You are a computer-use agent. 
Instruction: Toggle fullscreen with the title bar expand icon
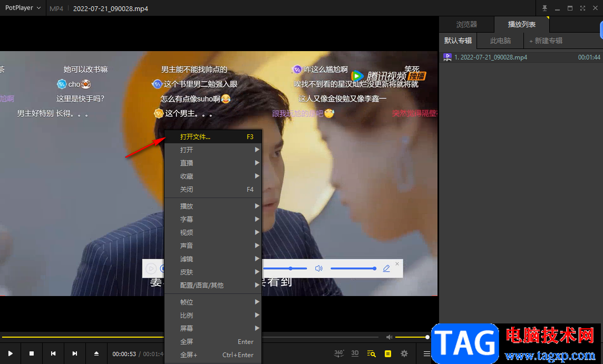click(582, 8)
